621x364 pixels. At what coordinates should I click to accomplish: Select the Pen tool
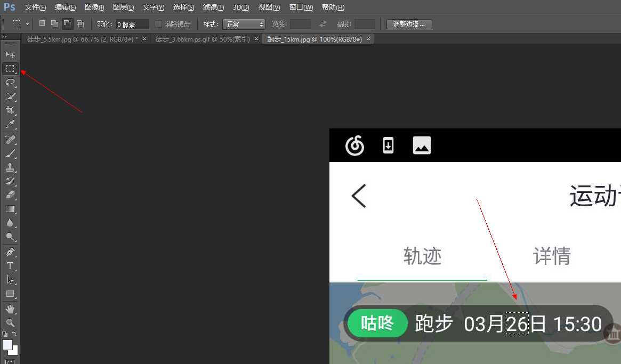pyautogui.click(x=10, y=252)
